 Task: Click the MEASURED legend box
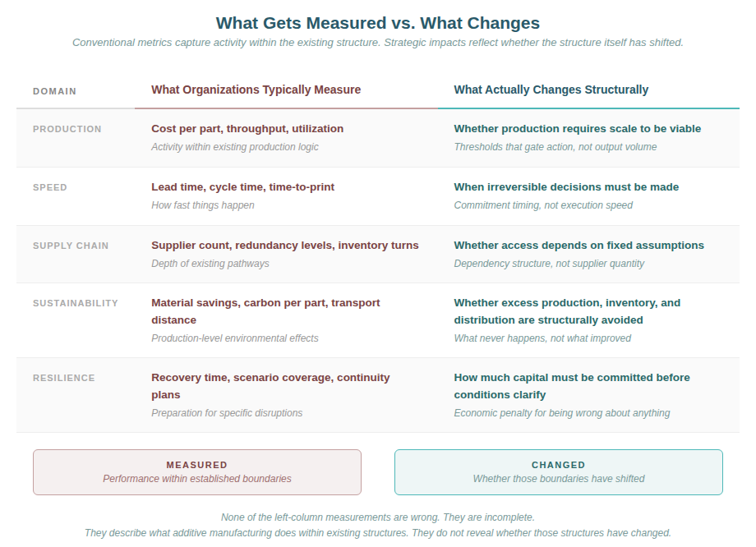pyautogui.click(x=197, y=471)
